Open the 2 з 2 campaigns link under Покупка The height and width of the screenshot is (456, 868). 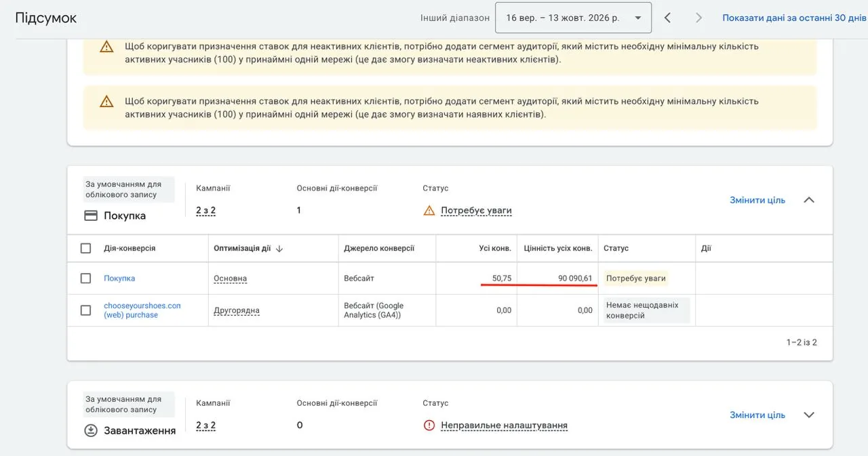pyautogui.click(x=206, y=211)
